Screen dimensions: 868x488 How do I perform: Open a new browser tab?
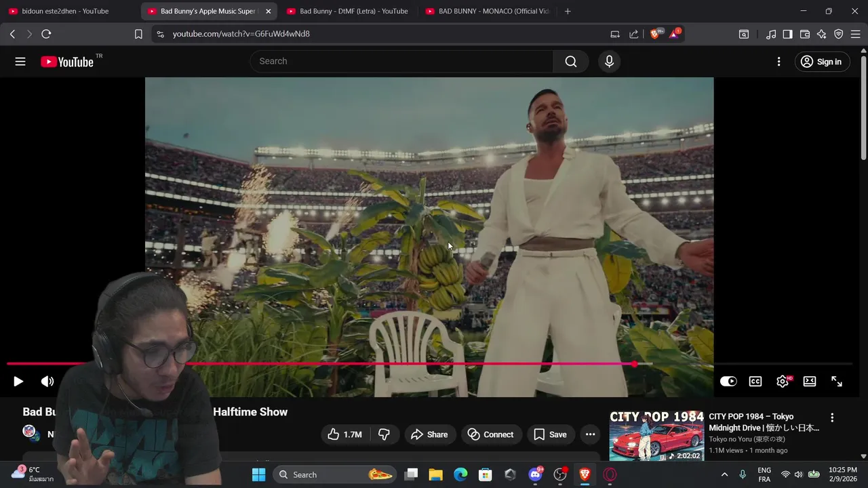pyautogui.click(x=568, y=11)
